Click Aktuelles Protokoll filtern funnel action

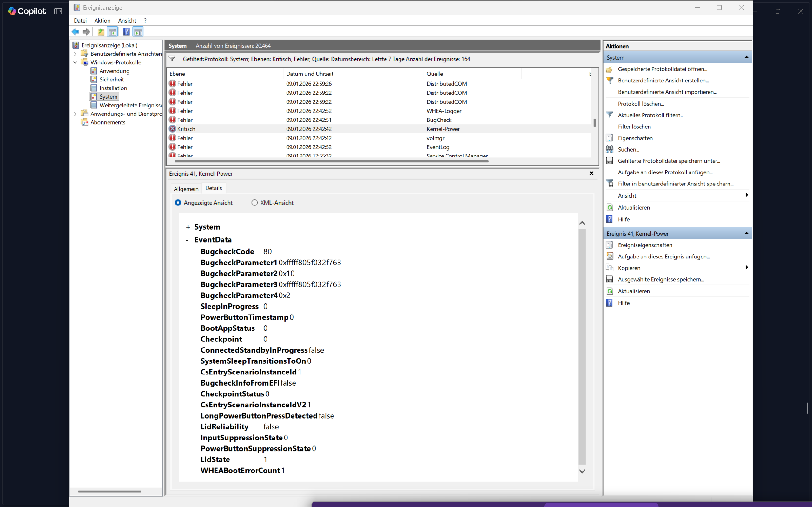click(650, 115)
